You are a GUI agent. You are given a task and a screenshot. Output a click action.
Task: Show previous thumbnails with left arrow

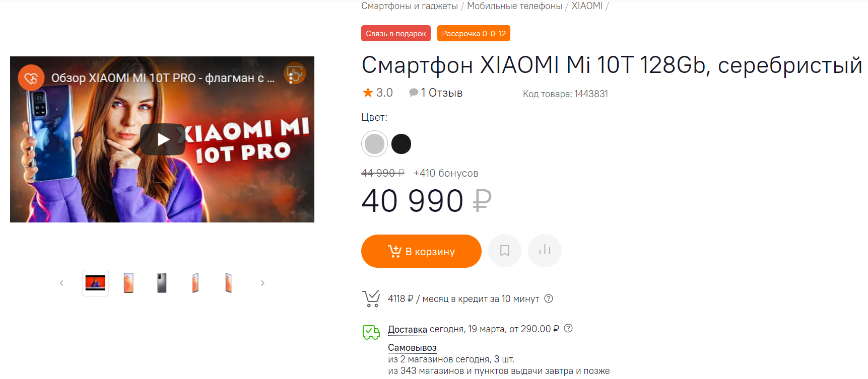coord(61,283)
